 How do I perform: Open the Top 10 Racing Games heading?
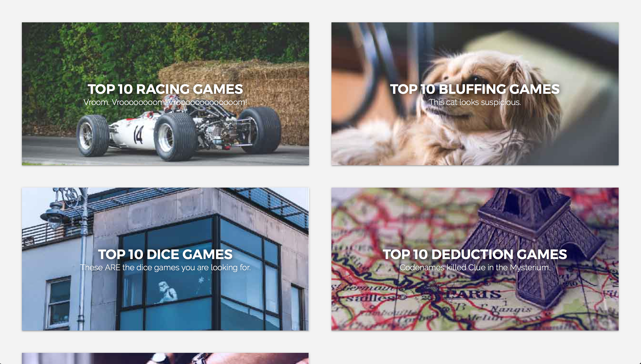click(x=165, y=89)
